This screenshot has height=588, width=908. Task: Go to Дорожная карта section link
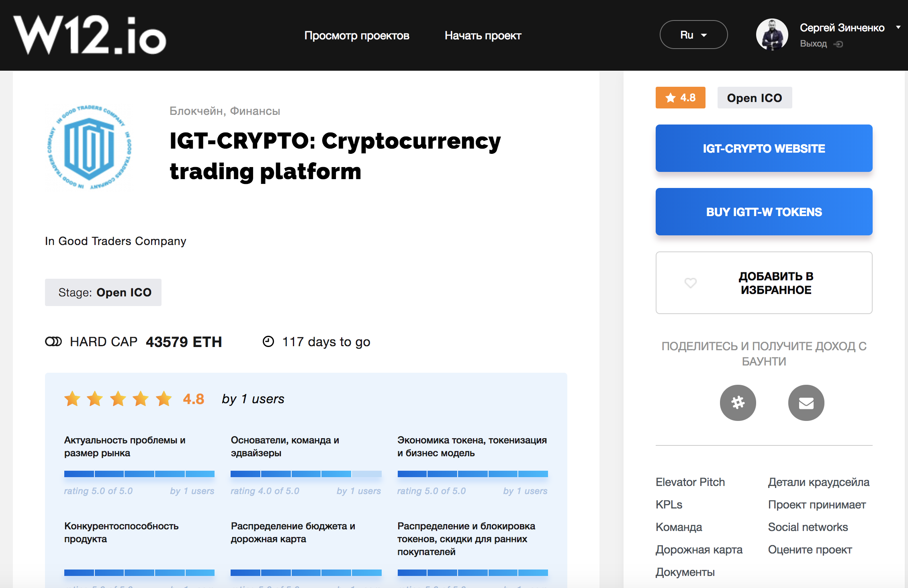tap(699, 549)
